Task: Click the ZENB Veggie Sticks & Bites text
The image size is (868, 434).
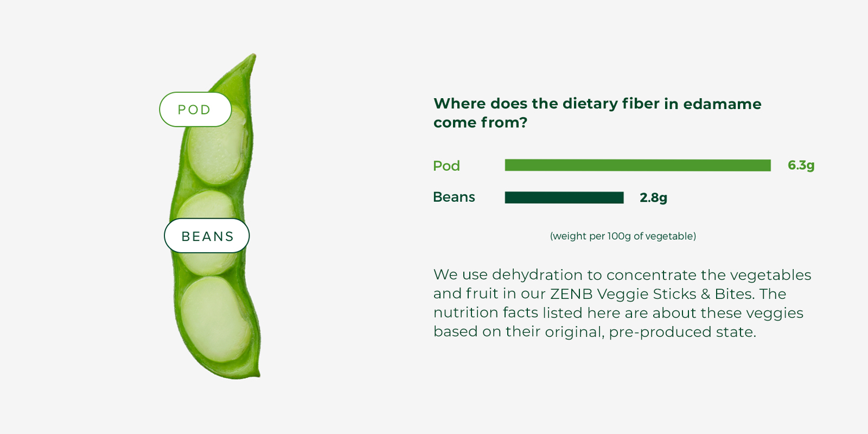Action: coord(652,294)
